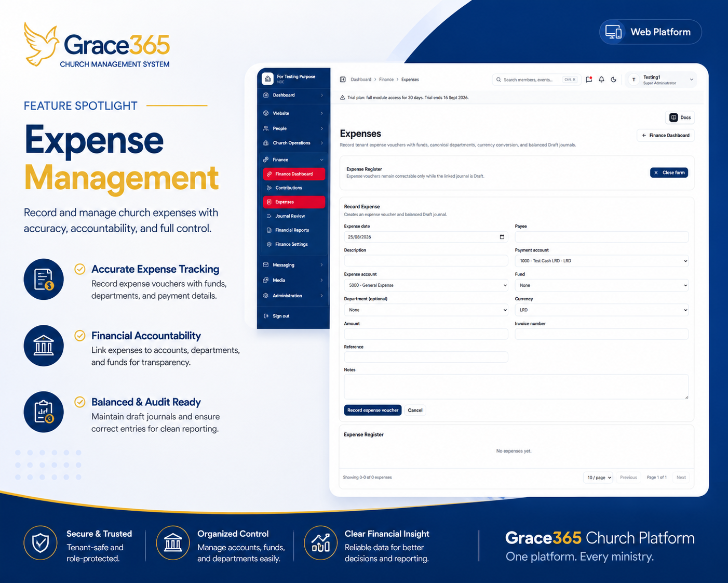Click the search magnifier icon
The width and height of the screenshot is (728, 583).
pyautogui.click(x=498, y=79)
